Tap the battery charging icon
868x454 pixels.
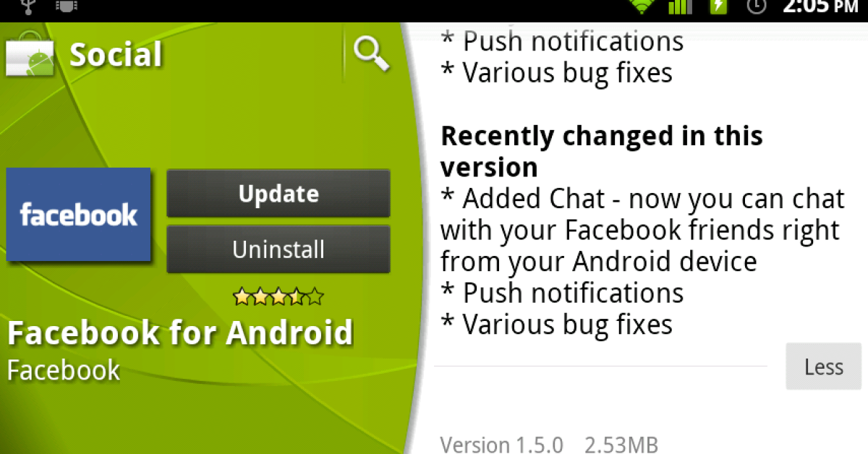[x=718, y=7]
